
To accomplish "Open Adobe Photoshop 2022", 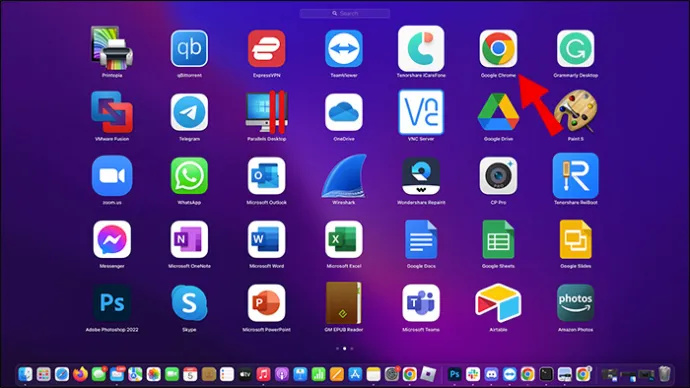I will pos(112,303).
